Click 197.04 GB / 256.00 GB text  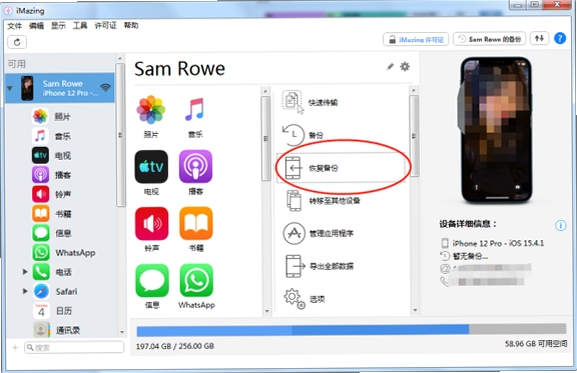(x=175, y=346)
